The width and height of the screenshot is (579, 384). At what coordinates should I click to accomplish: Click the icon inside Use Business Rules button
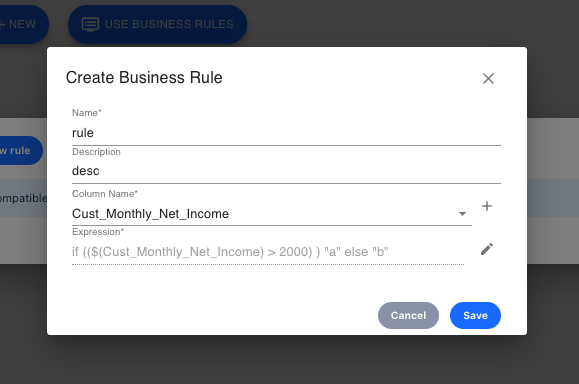coord(90,24)
